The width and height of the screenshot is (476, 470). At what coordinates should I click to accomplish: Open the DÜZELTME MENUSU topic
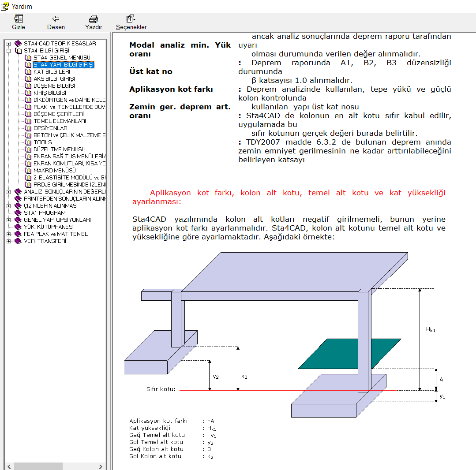click(x=59, y=149)
